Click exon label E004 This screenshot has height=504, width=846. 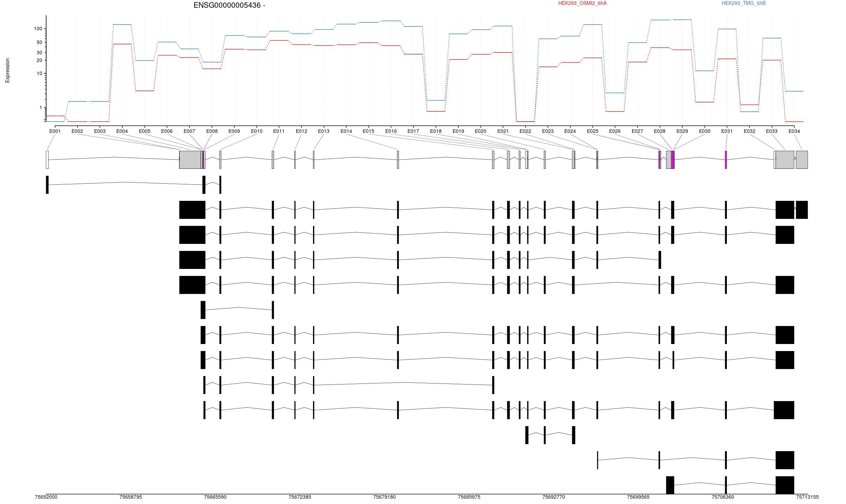(122, 131)
